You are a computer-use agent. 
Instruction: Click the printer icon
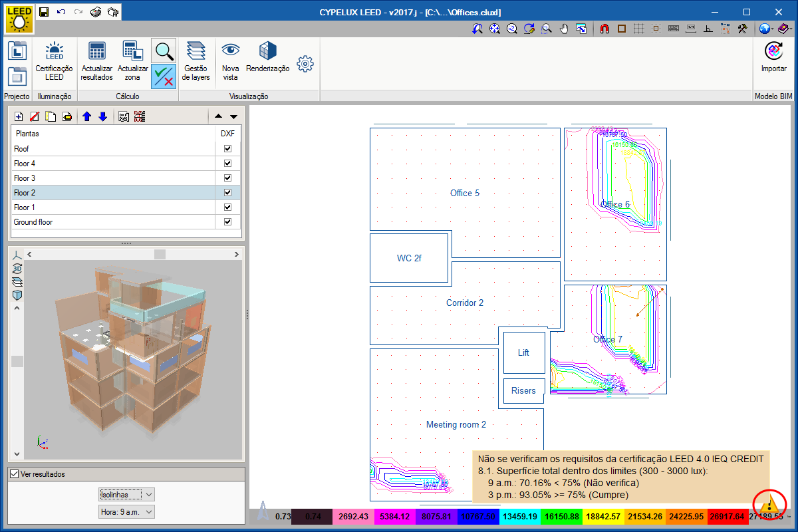96,12
